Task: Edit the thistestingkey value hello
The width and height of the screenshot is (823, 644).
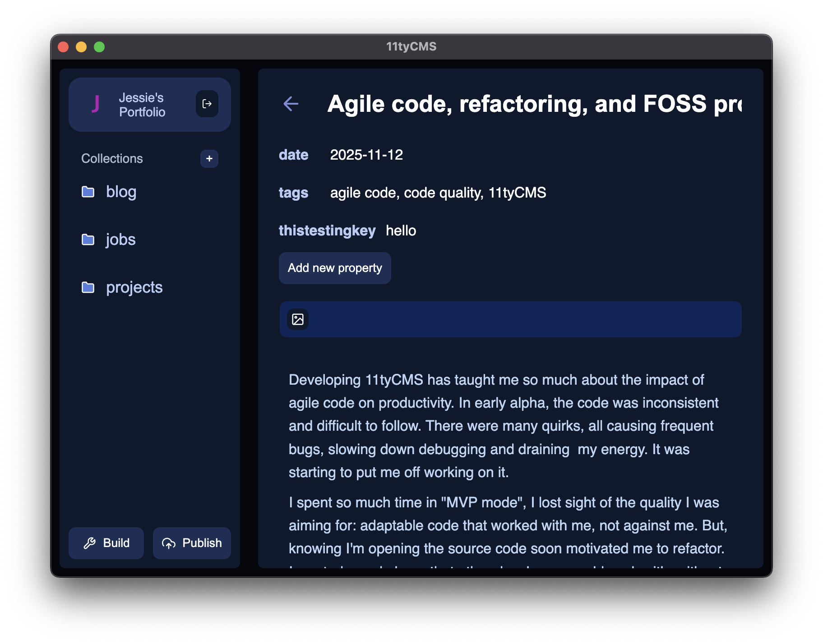Action: click(401, 231)
